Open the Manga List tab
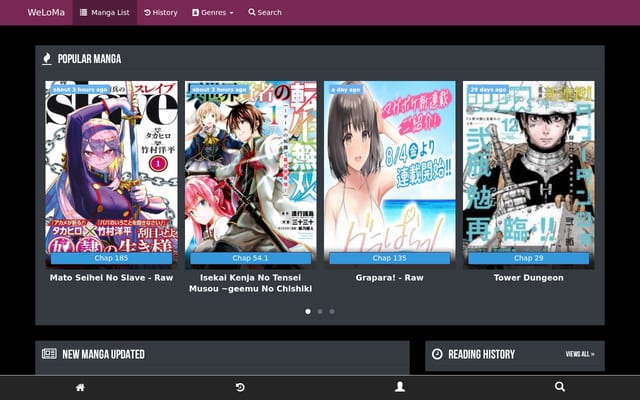Screen dimensions: 640x400 (104, 12)
